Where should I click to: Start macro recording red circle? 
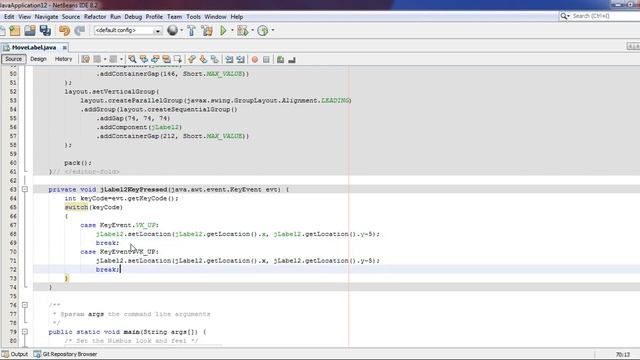(x=255, y=60)
